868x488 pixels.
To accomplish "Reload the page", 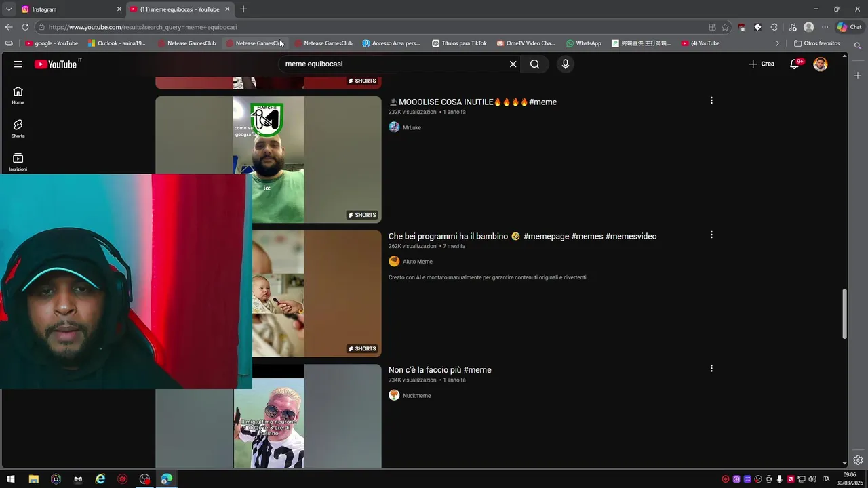I will coord(25,27).
